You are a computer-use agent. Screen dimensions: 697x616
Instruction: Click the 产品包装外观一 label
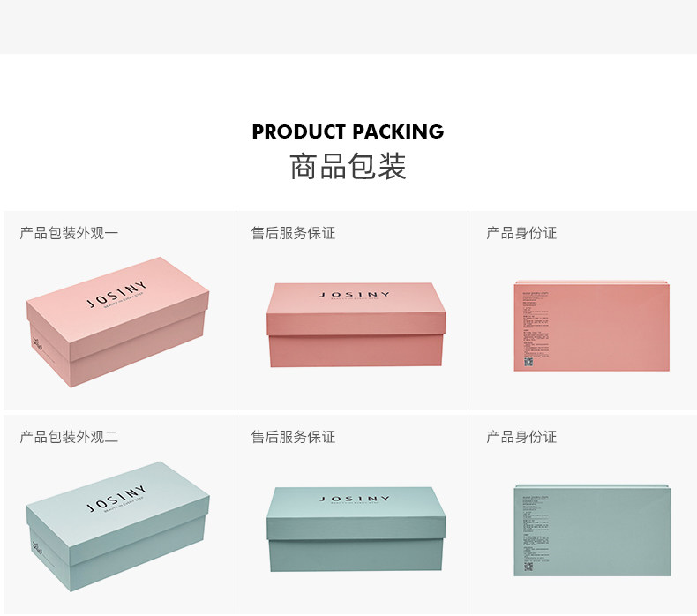(x=69, y=233)
